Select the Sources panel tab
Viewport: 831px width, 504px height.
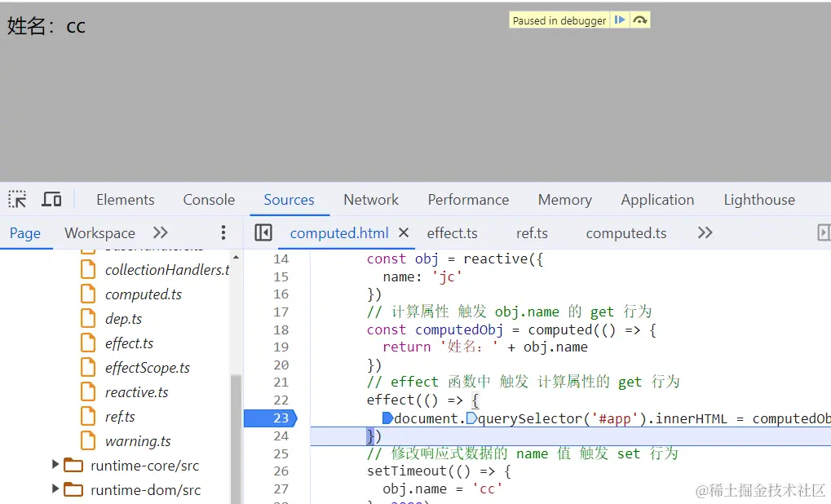(289, 200)
